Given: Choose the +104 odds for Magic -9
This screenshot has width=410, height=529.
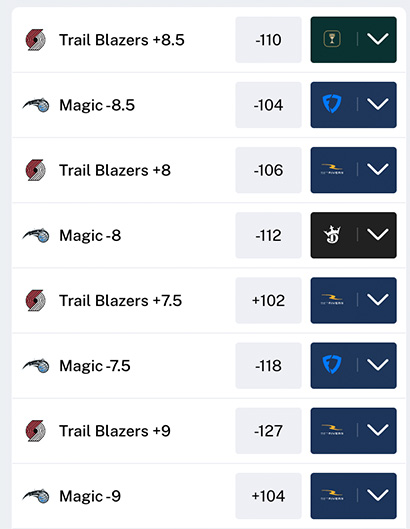Looking at the screenshot, I should [268, 496].
